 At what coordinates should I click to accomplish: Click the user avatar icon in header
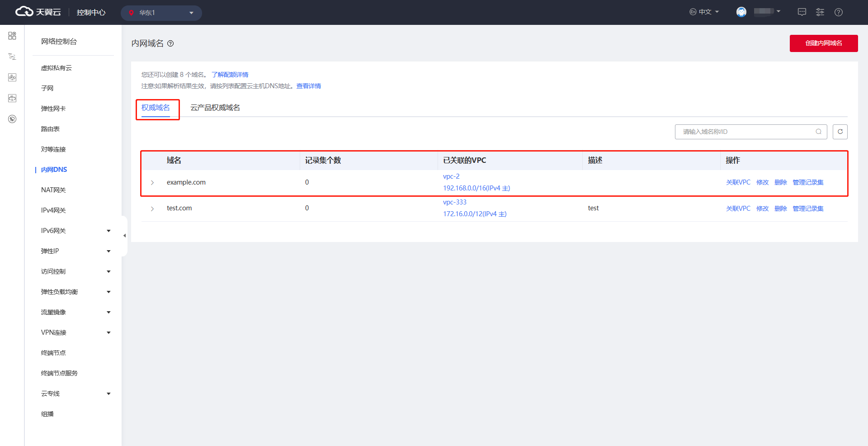pyautogui.click(x=741, y=12)
